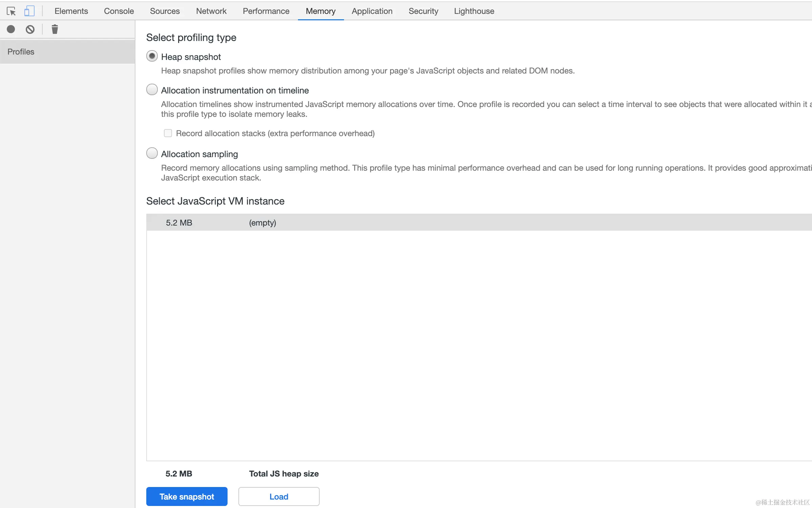Open the Application tab
The height and width of the screenshot is (508, 812).
372,11
